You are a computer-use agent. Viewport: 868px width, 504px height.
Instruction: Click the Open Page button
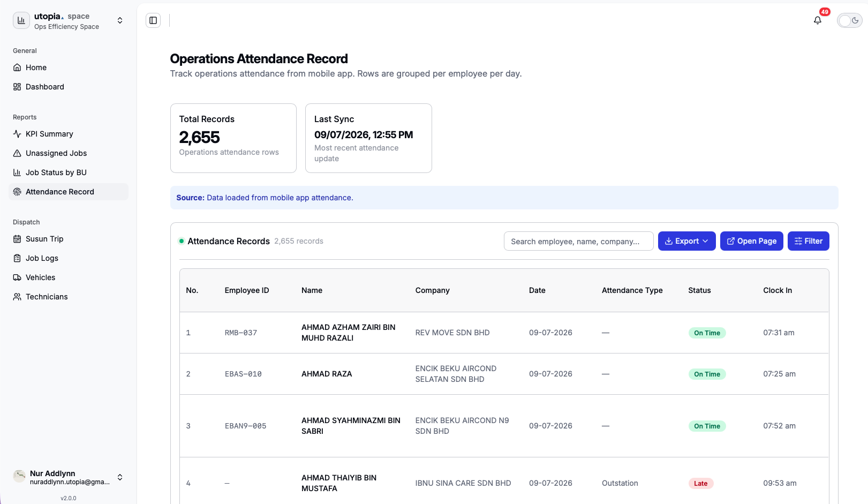tap(752, 241)
